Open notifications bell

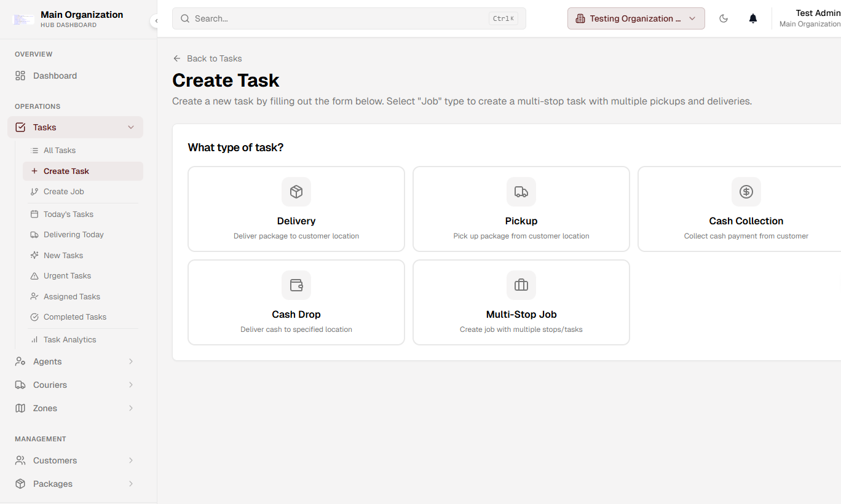(x=753, y=18)
